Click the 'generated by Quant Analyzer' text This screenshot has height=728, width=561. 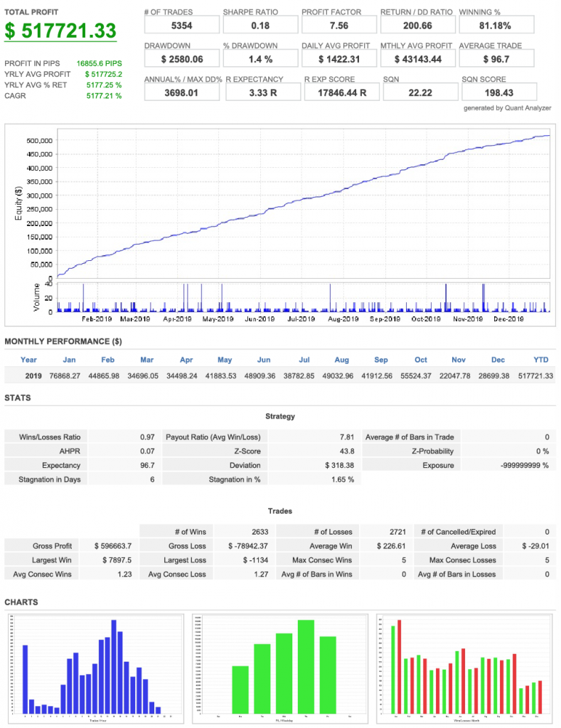click(507, 108)
